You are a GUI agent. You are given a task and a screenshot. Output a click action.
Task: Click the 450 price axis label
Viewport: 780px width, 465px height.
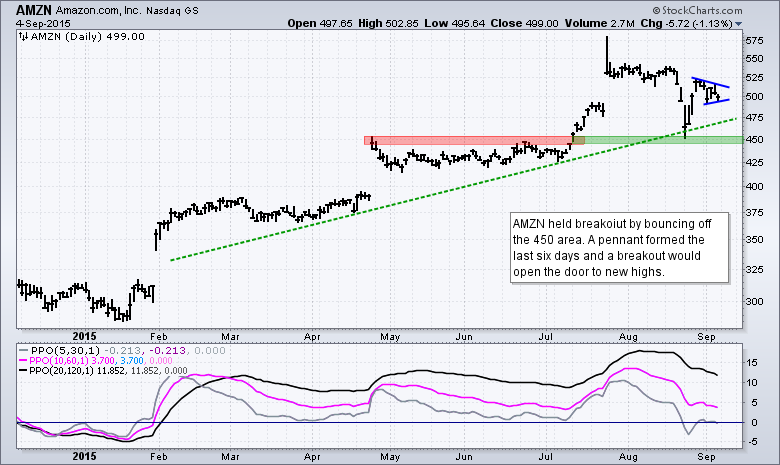tap(754, 140)
